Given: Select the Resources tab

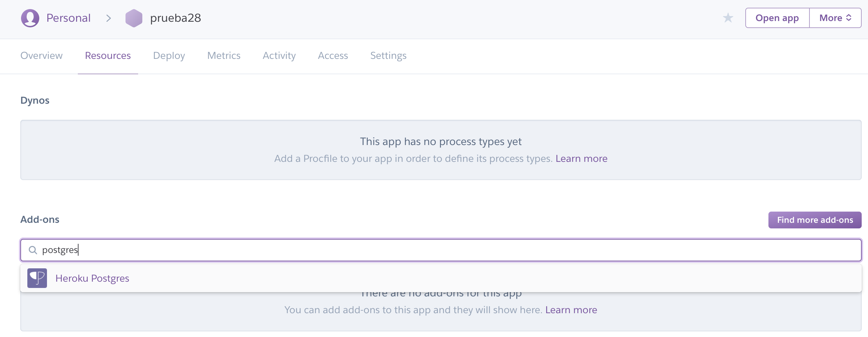Looking at the screenshot, I should click(x=108, y=56).
